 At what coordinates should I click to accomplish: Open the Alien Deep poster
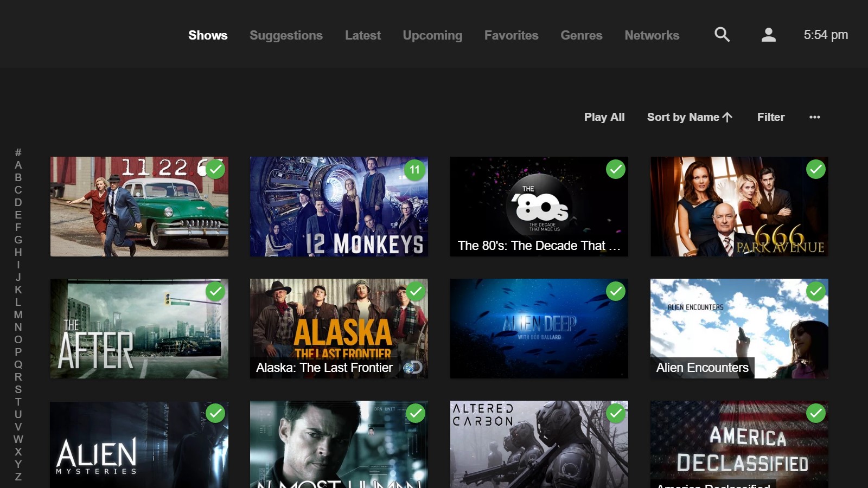pos(539,329)
